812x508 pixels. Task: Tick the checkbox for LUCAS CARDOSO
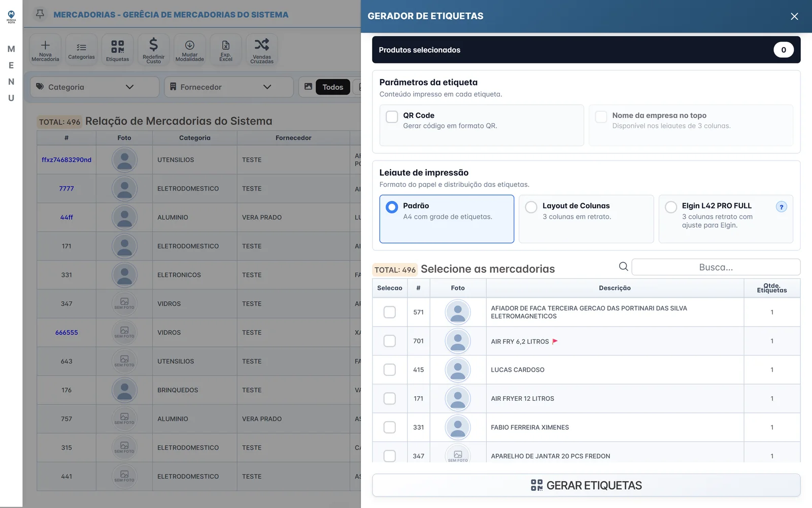[x=390, y=370]
